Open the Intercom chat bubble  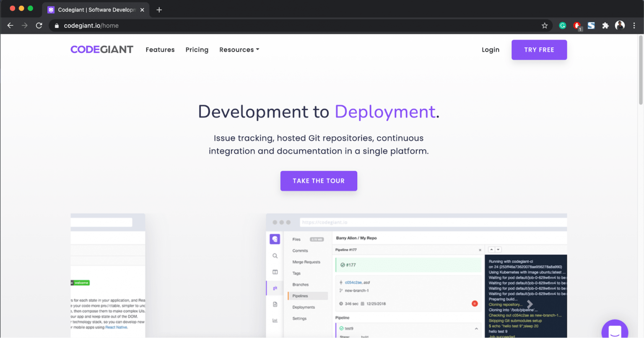(615, 330)
